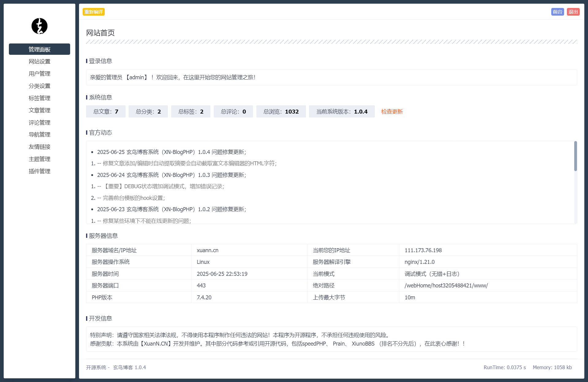Click the 服务器信息 section heading
Image resolution: width=588 pixels, height=382 pixels.
click(103, 236)
